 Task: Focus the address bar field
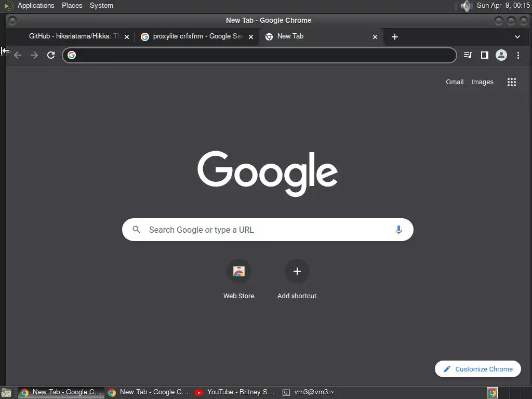click(260, 55)
